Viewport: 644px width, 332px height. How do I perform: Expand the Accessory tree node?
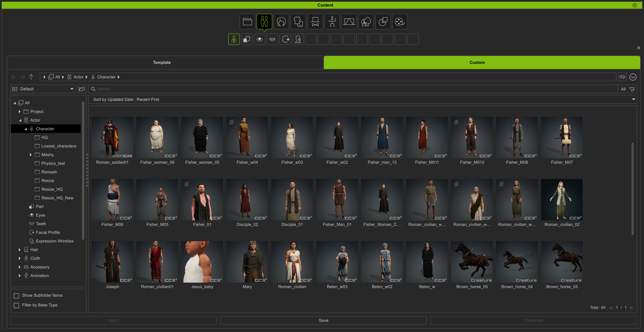pyautogui.click(x=20, y=267)
